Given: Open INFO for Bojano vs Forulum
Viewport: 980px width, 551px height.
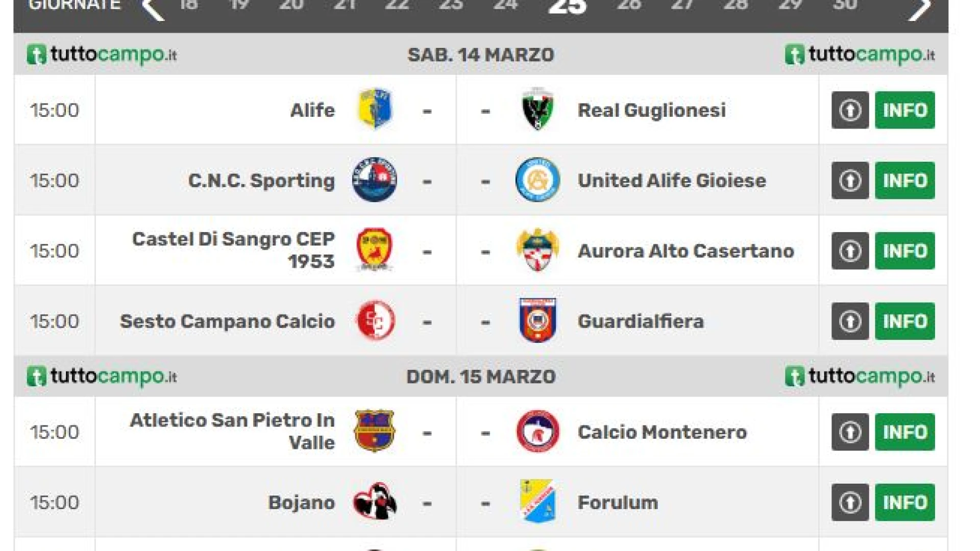Looking at the screenshot, I should tap(904, 503).
